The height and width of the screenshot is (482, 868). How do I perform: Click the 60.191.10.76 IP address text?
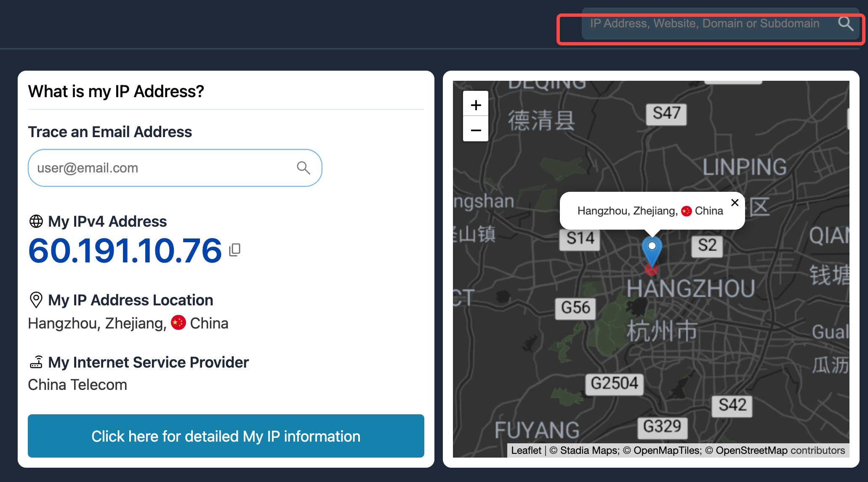[x=125, y=251]
